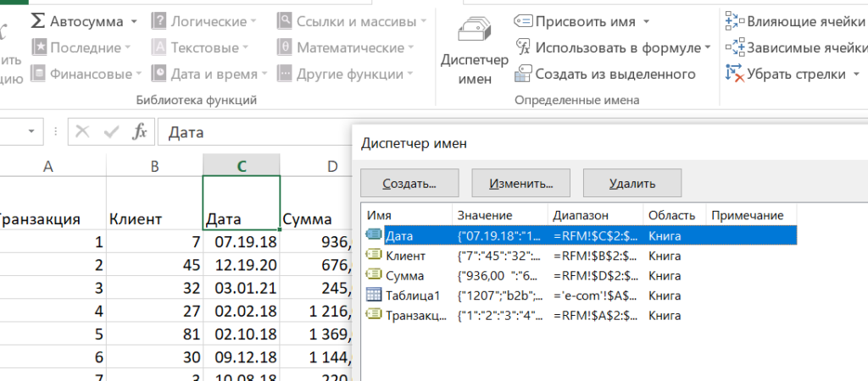Click the Изменить button in Name Manager
Viewport: 868px width, 381px height.
(x=521, y=183)
